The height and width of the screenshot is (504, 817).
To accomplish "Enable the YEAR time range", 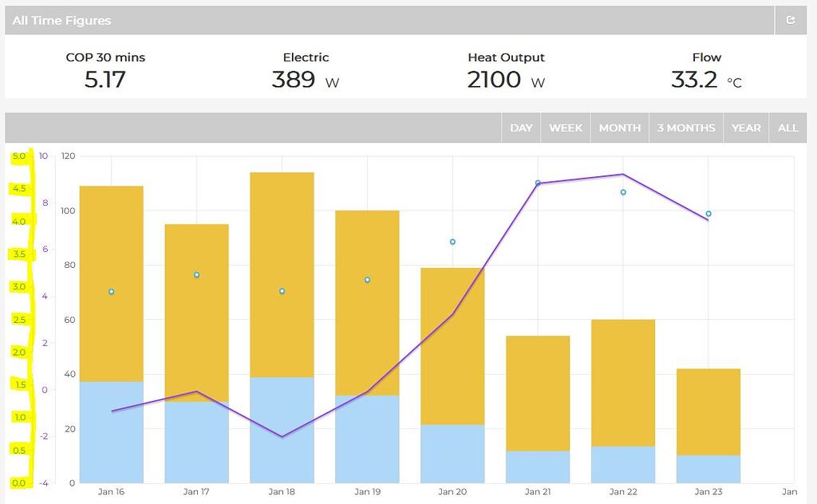I will coord(746,128).
